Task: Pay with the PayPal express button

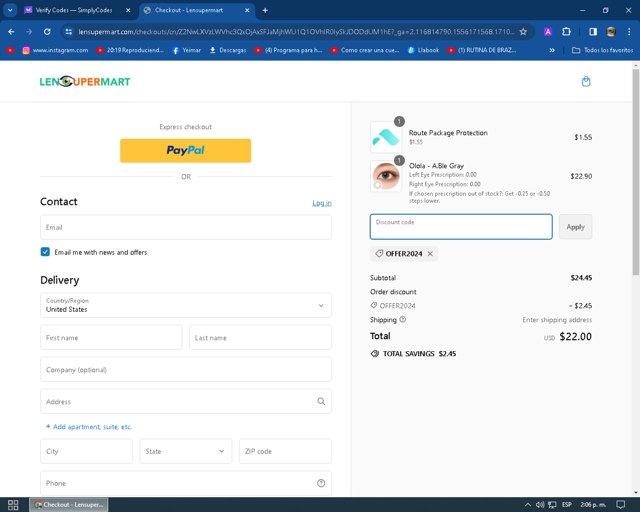Action: point(186,150)
